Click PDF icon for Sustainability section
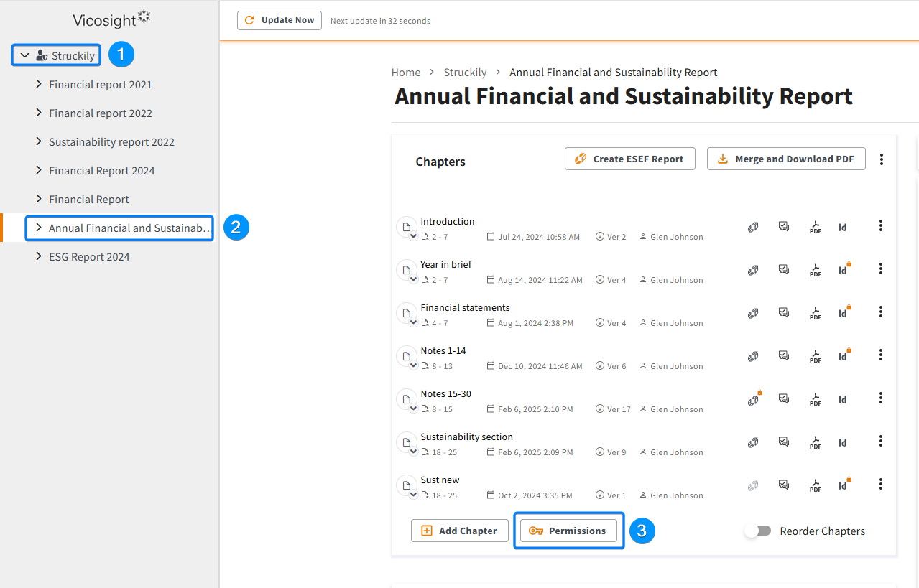This screenshot has height=588, width=919. click(816, 443)
